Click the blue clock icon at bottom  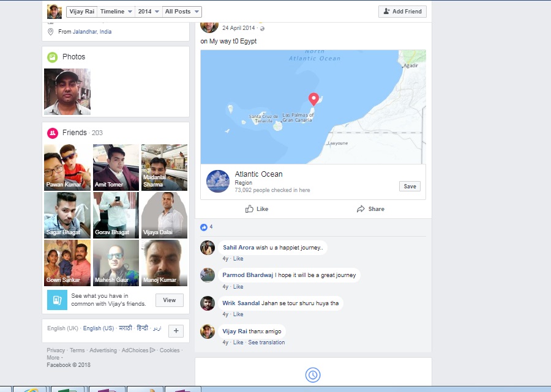[x=313, y=375]
